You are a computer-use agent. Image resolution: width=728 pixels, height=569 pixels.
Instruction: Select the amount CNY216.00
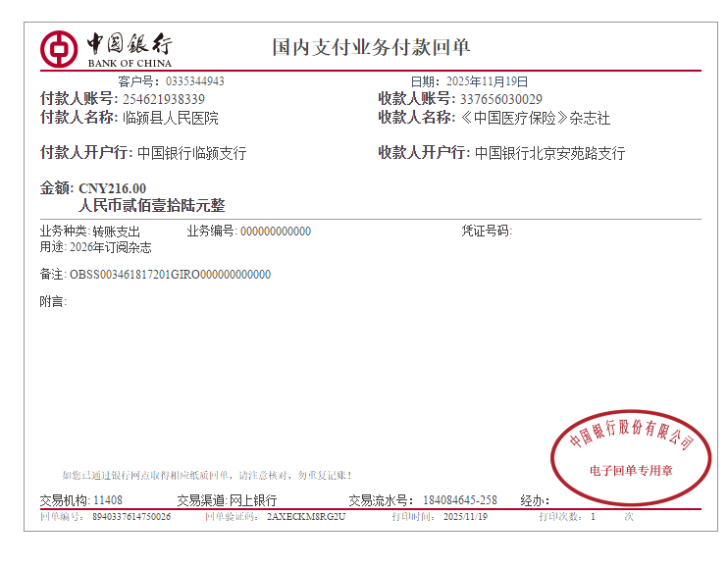click(x=112, y=188)
